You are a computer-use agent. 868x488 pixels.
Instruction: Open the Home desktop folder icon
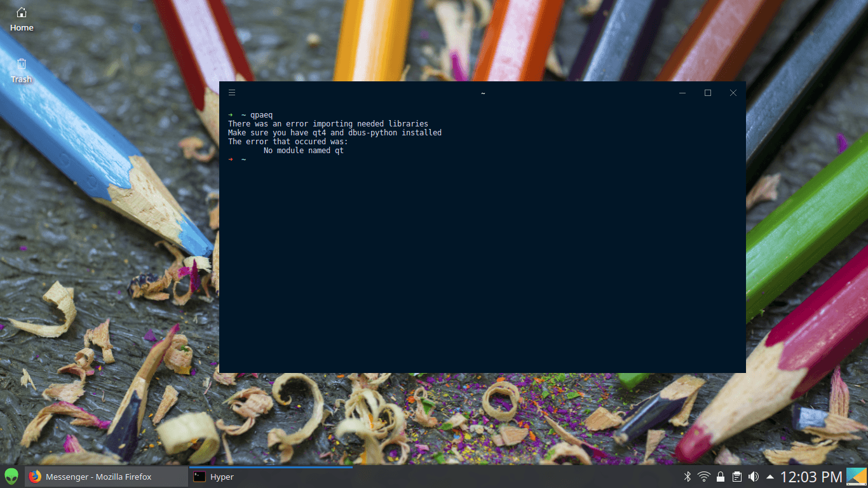coord(21,18)
